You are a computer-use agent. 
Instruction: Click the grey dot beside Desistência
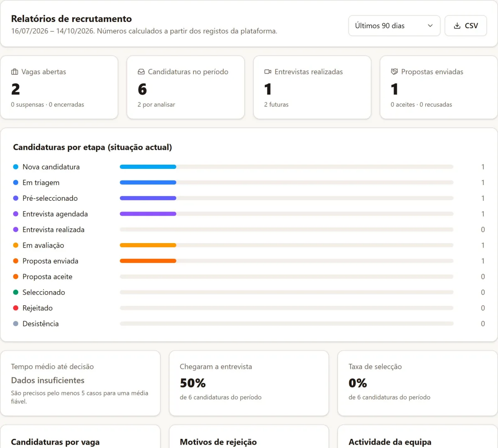point(16,324)
